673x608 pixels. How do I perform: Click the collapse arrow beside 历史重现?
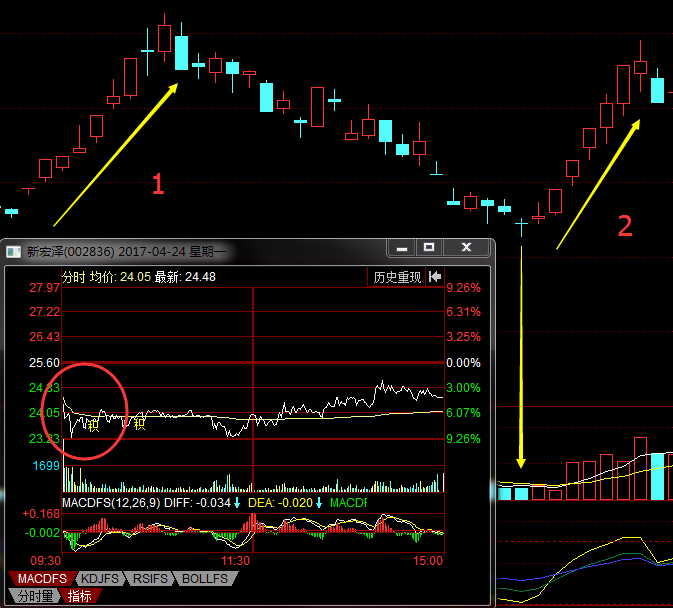[435, 277]
